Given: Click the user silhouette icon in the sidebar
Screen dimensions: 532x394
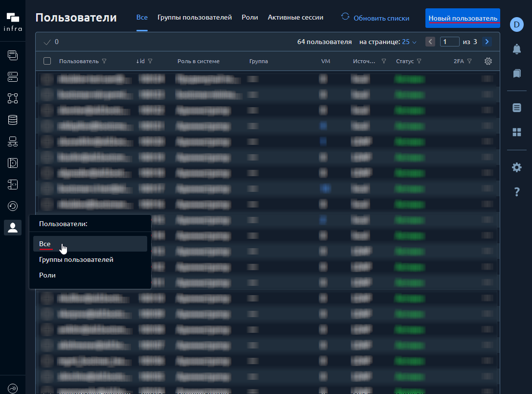Looking at the screenshot, I should click(13, 228).
